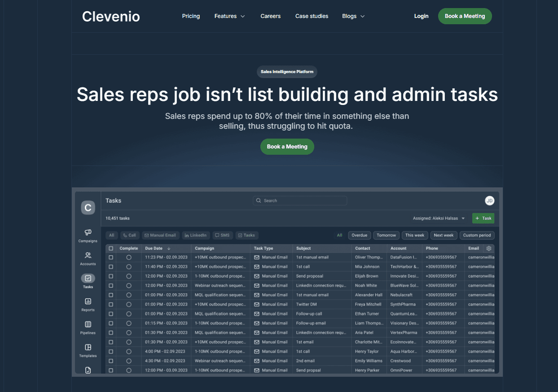Filter tasks by Manual Email chip
The image size is (558, 392).
161,235
